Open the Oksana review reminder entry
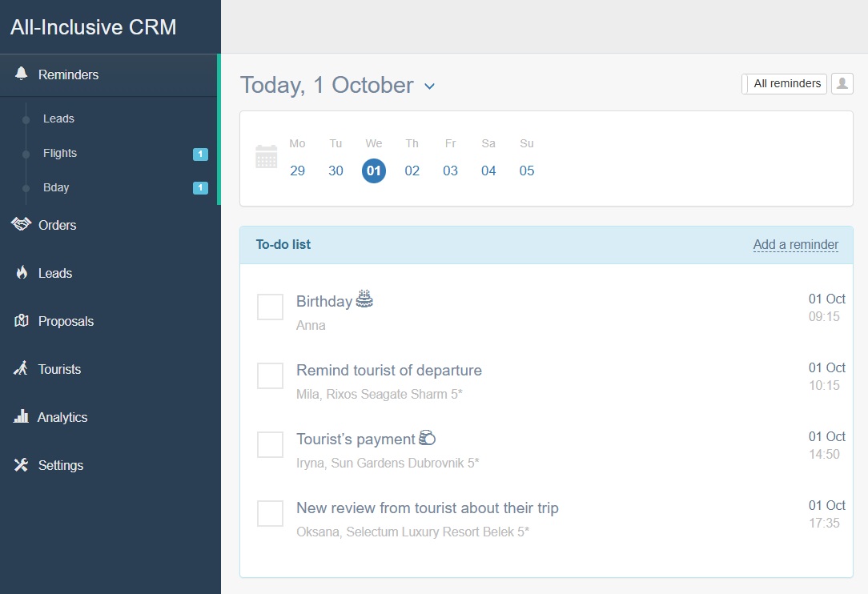Screen dimensions: 868x594 click(427, 508)
